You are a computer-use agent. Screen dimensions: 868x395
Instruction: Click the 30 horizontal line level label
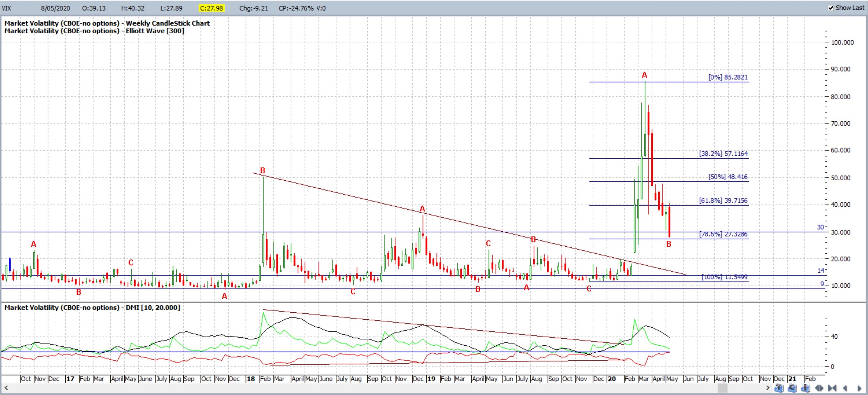tap(820, 227)
